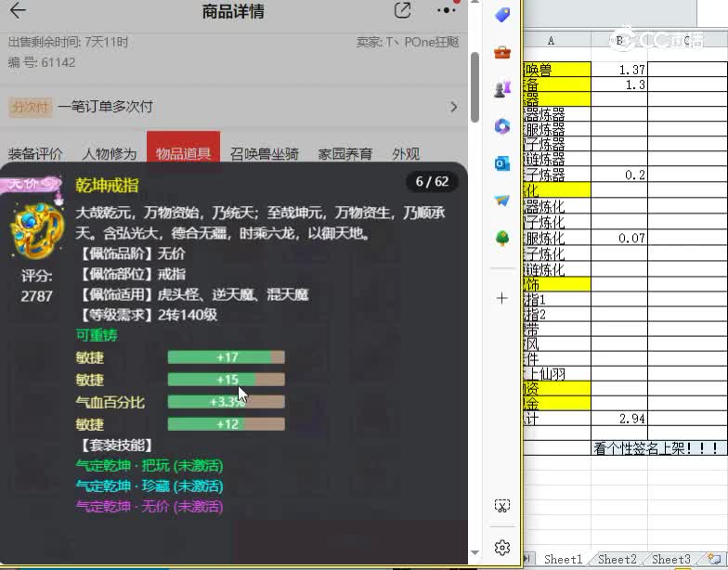
Task: Click the sheet navigation arrow left of Sheet1
Action: tap(527, 559)
